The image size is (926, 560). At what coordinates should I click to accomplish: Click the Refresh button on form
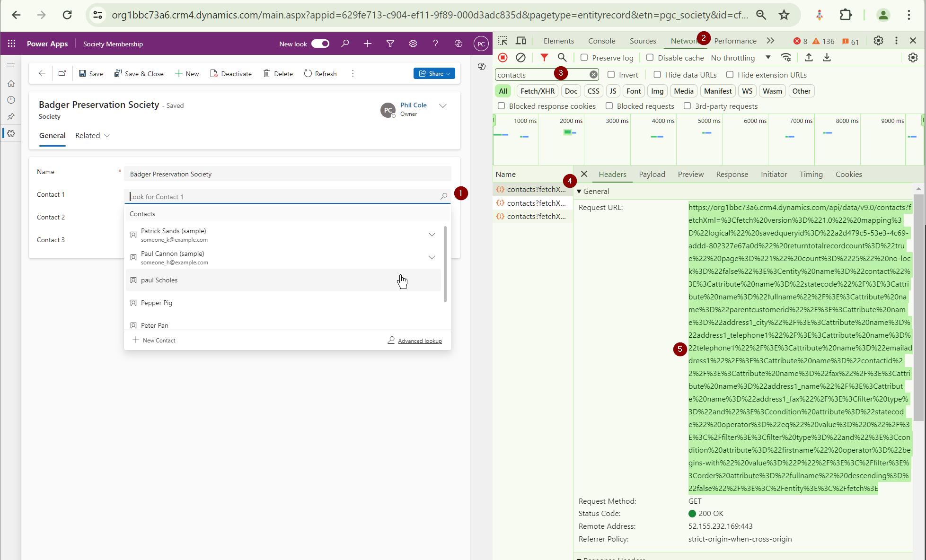coord(320,73)
